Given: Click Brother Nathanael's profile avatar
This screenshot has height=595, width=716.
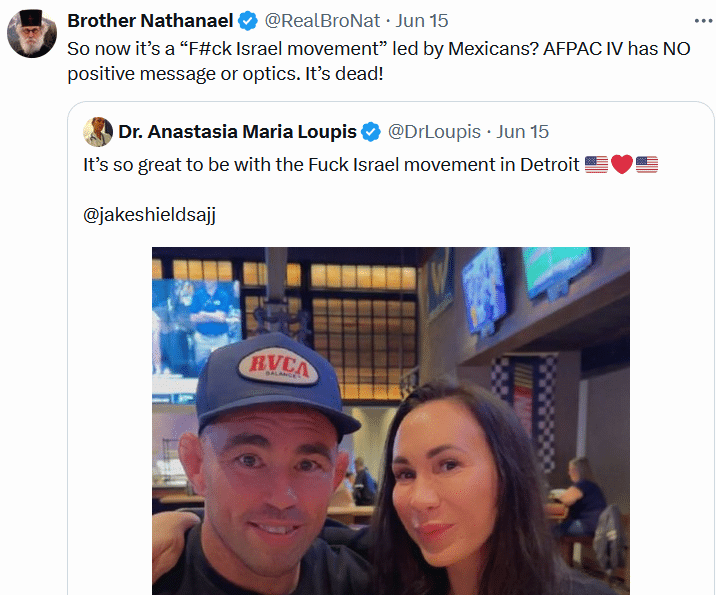Looking at the screenshot, I should (32, 33).
